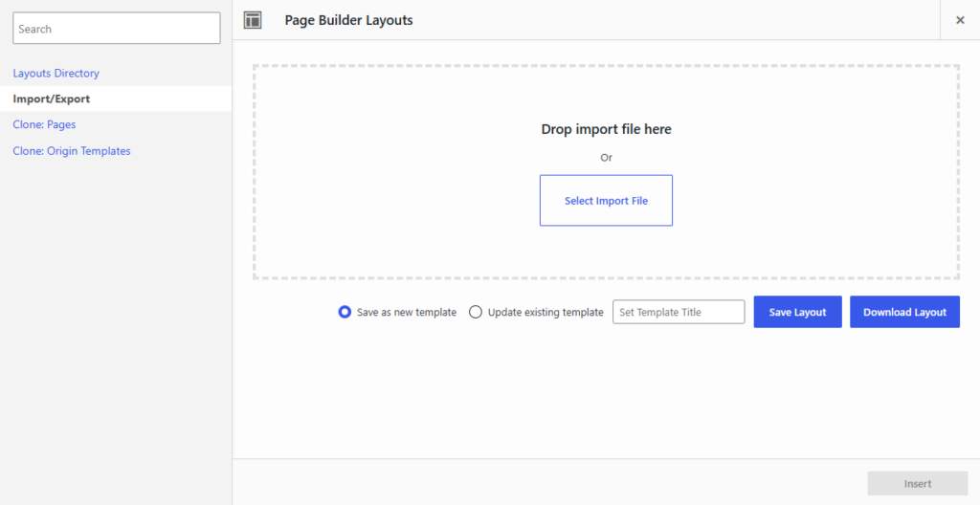
Task: Open the Layouts Directory tab
Action: (56, 73)
